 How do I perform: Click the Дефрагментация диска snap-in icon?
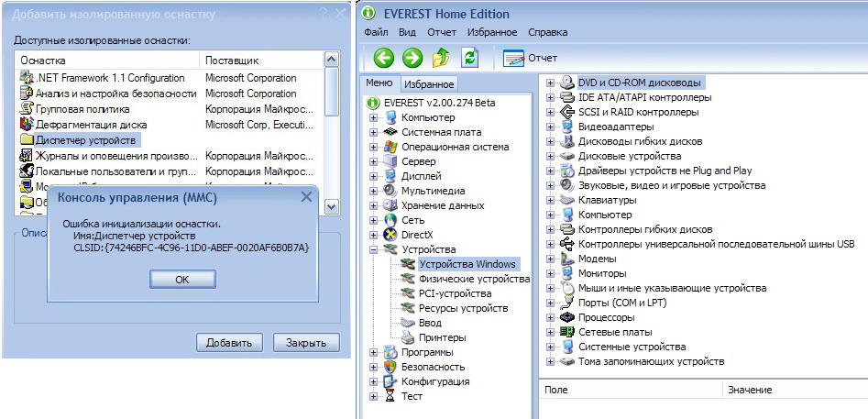[27, 125]
